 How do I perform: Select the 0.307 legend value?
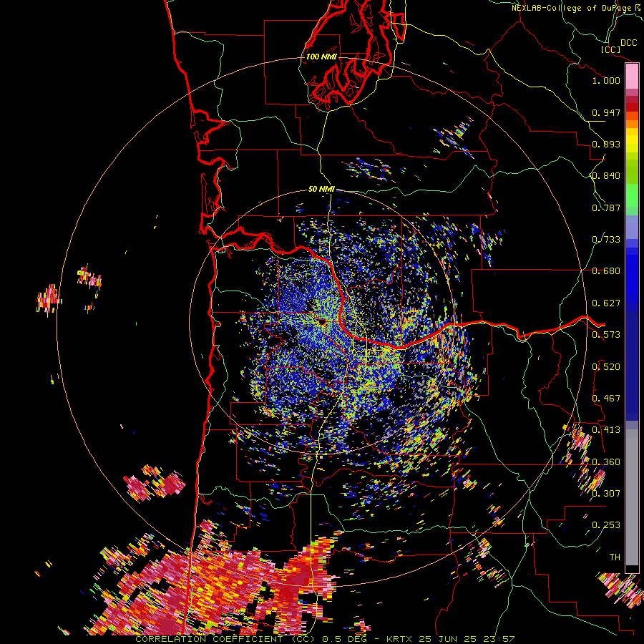pos(606,494)
